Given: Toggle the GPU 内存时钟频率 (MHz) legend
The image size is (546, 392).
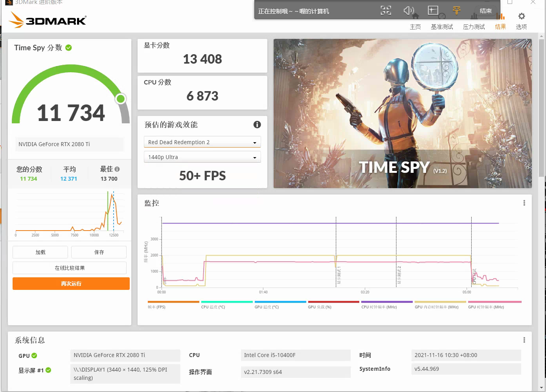Looking at the screenshot, I should (440, 305).
